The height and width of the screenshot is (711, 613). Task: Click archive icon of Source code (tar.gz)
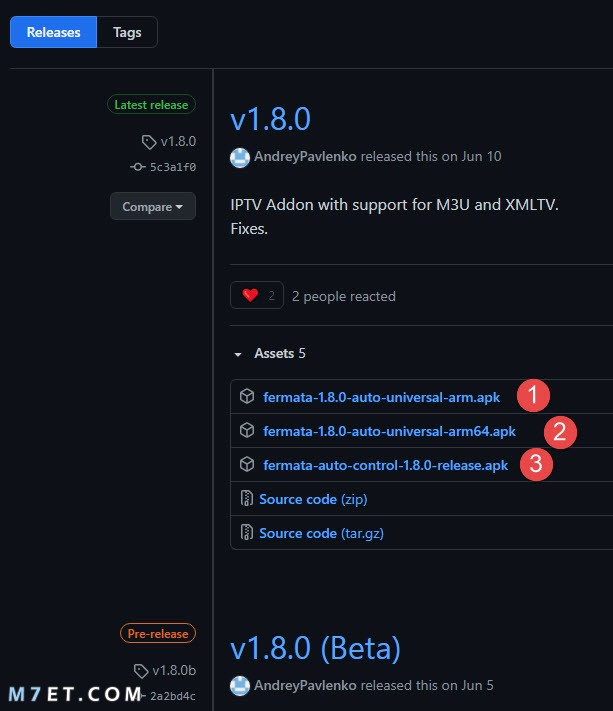point(247,532)
